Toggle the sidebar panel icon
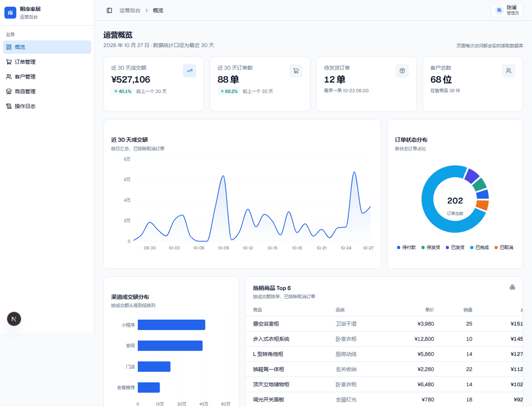Screen dimensions: 532x407 click(109, 10)
